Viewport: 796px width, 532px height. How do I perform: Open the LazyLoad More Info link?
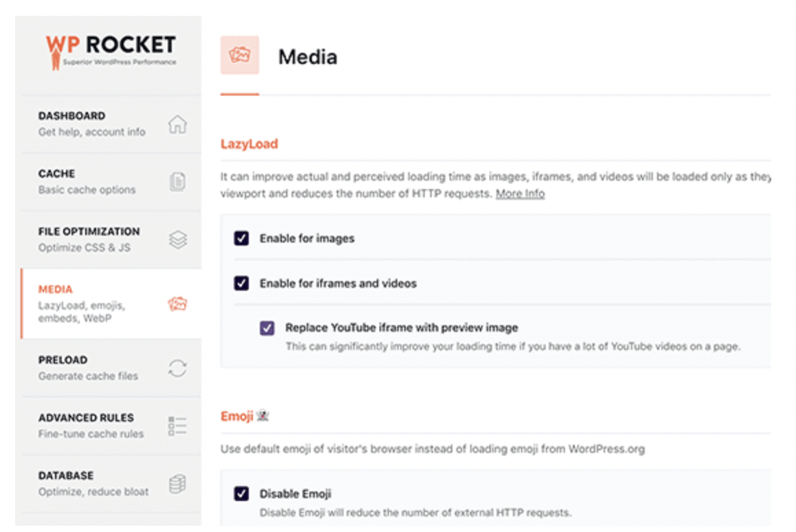pyautogui.click(x=520, y=193)
